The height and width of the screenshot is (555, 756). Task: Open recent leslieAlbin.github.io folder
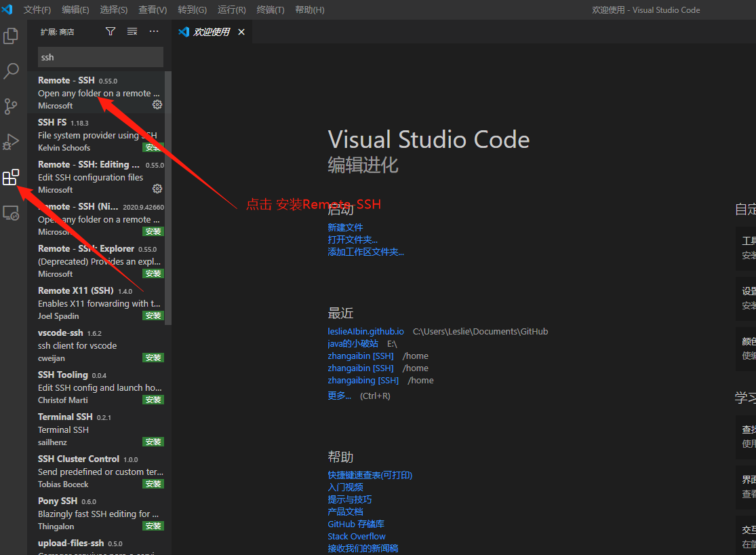(366, 332)
